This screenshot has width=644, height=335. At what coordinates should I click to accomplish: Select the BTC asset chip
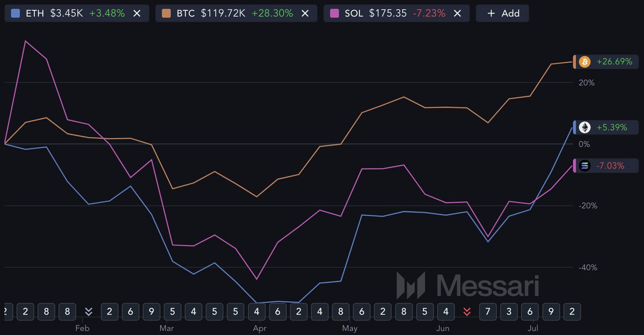pyautogui.click(x=236, y=13)
